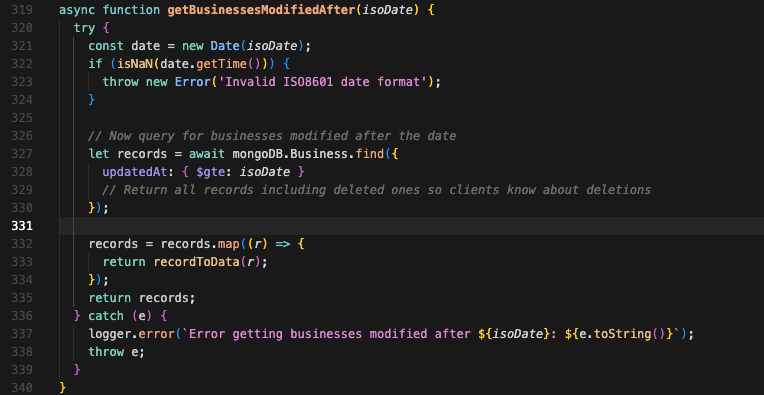Click the comment 'Now query for businesses modified after the date'
Image resolution: width=764 pixels, height=395 pixels.
pyautogui.click(x=272, y=136)
